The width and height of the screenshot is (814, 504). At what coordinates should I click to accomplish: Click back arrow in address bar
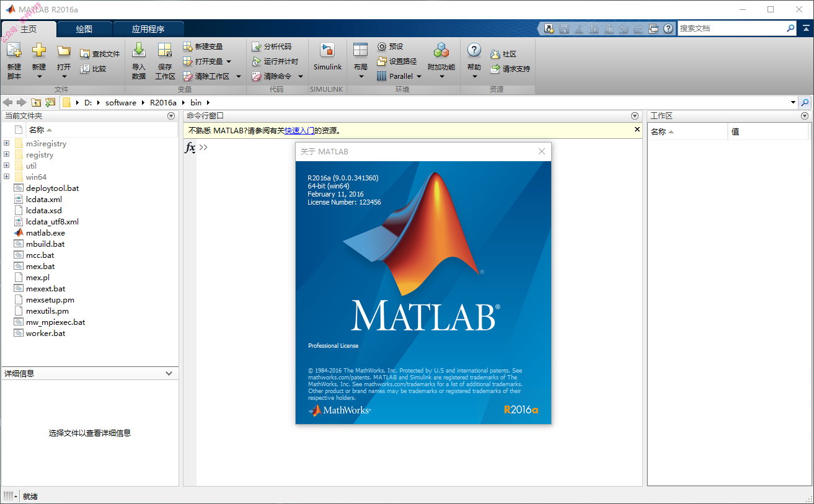point(8,102)
